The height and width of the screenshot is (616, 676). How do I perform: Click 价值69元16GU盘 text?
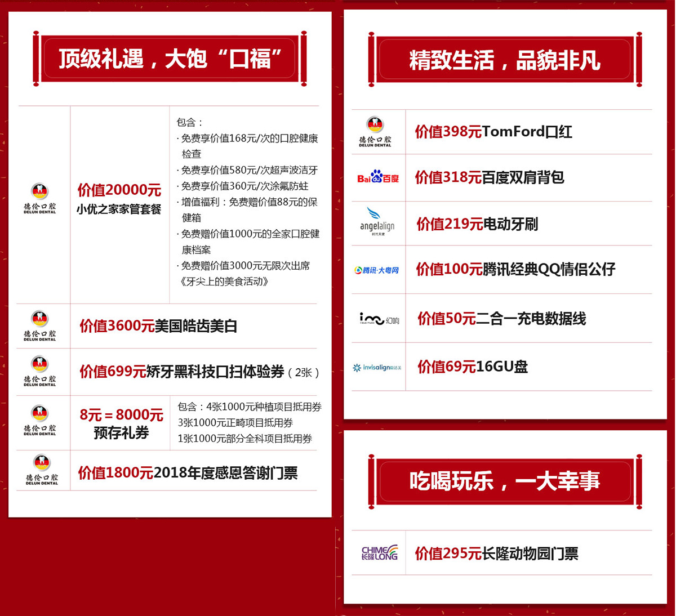point(473,367)
